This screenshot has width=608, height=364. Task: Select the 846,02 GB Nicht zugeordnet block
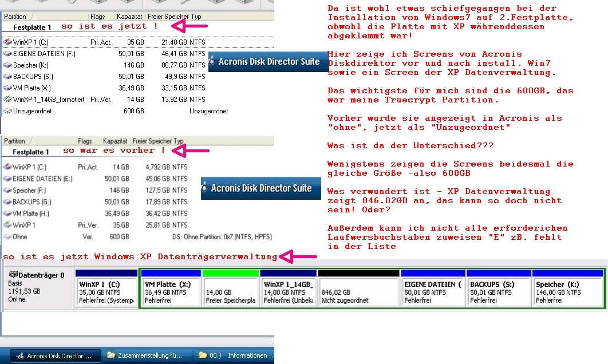[358, 289]
